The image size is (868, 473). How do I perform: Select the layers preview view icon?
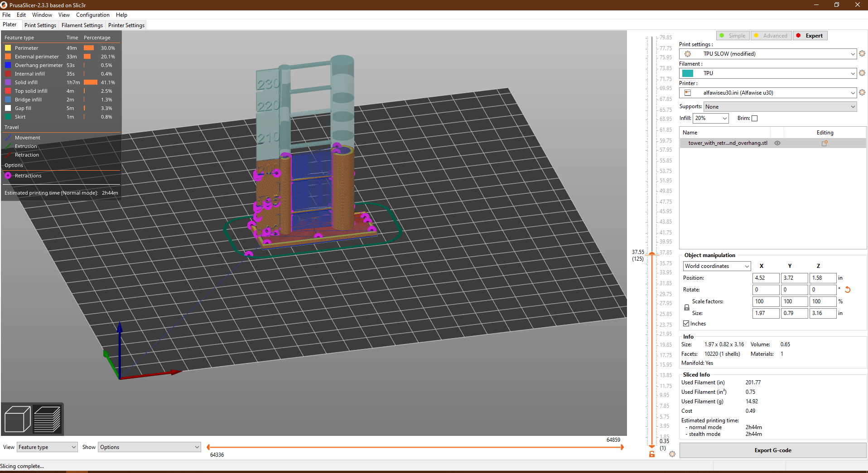point(47,419)
